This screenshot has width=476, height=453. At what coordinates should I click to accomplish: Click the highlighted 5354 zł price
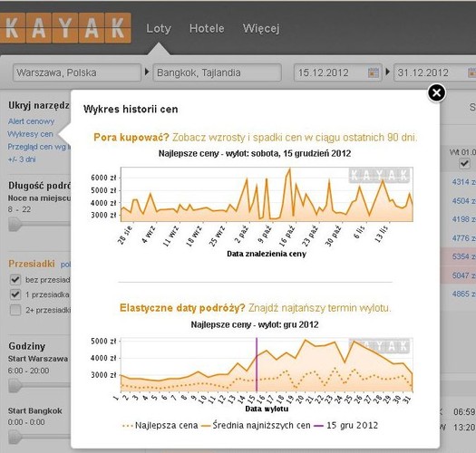pyautogui.click(x=463, y=256)
